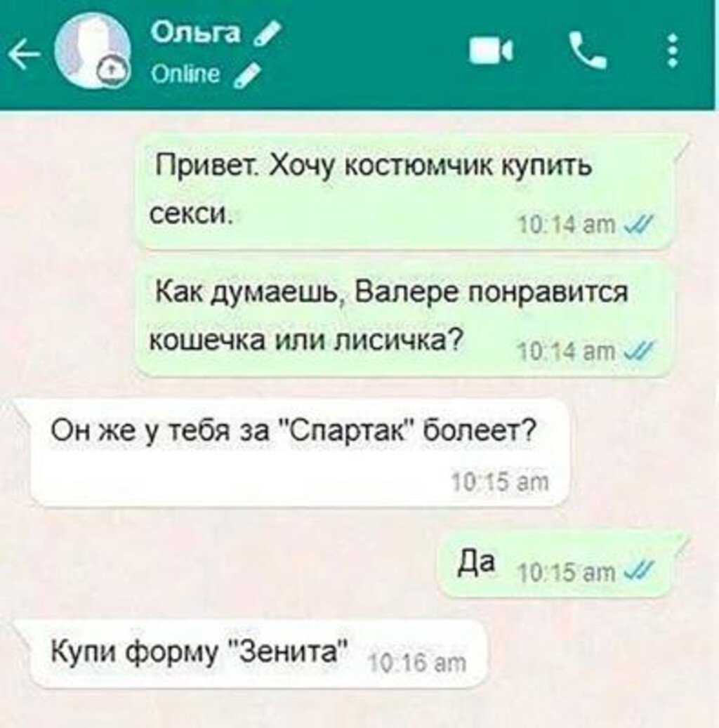Click read receipt ticks on кошечка message
Image resolution: width=719 pixels, height=728 pixels.
(x=640, y=352)
